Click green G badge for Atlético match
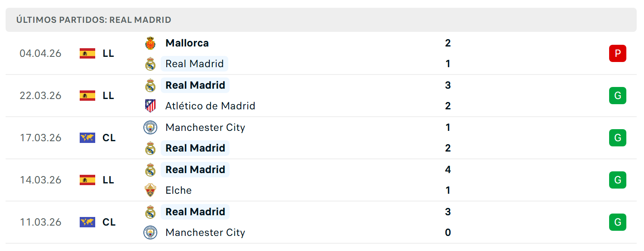This screenshot has height=251, width=644. pos(617,96)
